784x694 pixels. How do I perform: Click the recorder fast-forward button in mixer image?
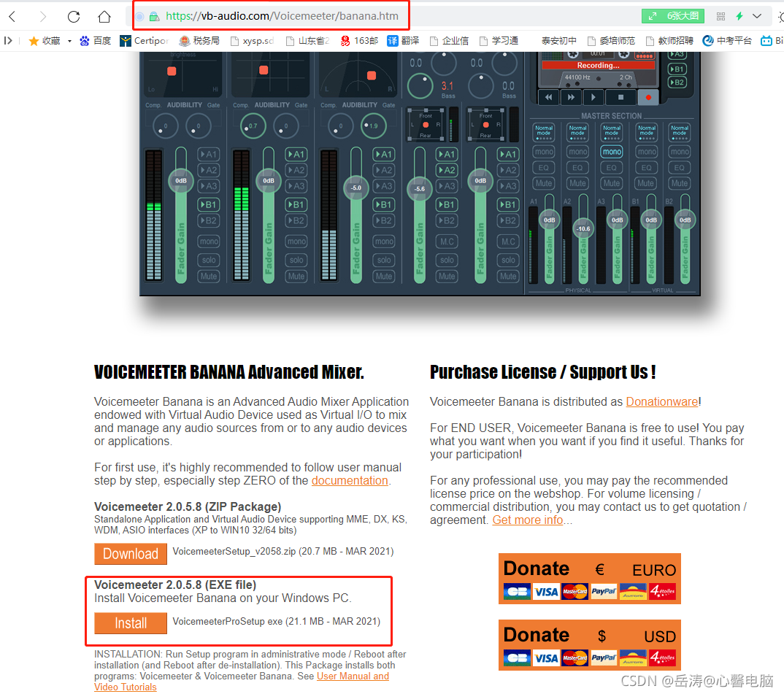pos(571,97)
